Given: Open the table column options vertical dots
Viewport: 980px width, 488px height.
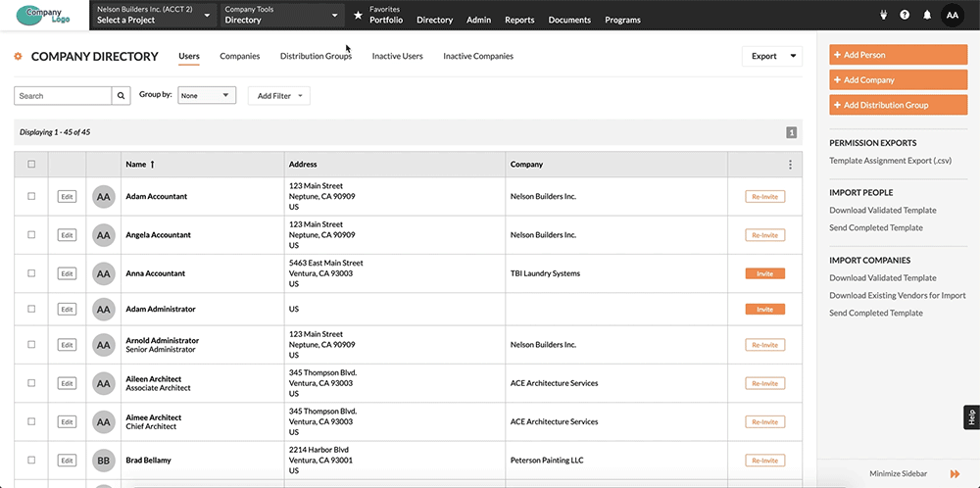Looking at the screenshot, I should pyautogui.click(x=790, y=165).
